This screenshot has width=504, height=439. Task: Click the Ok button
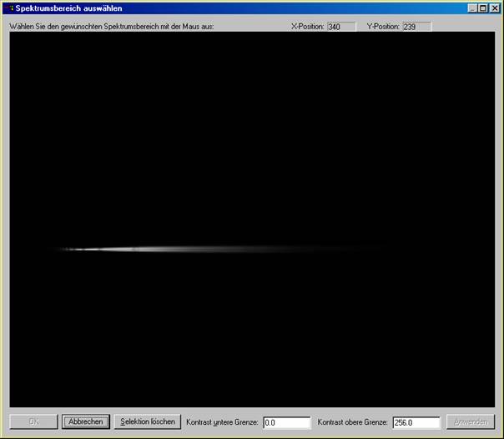click(x=33, y=421)
